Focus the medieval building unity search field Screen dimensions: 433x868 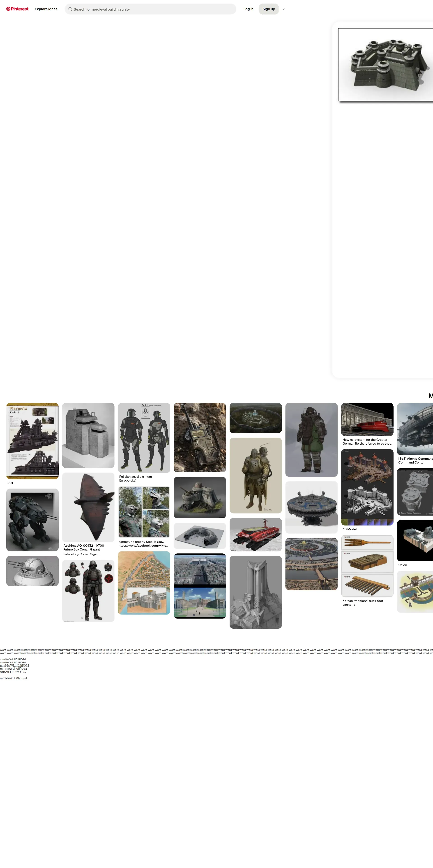click(x=152, y=9)
